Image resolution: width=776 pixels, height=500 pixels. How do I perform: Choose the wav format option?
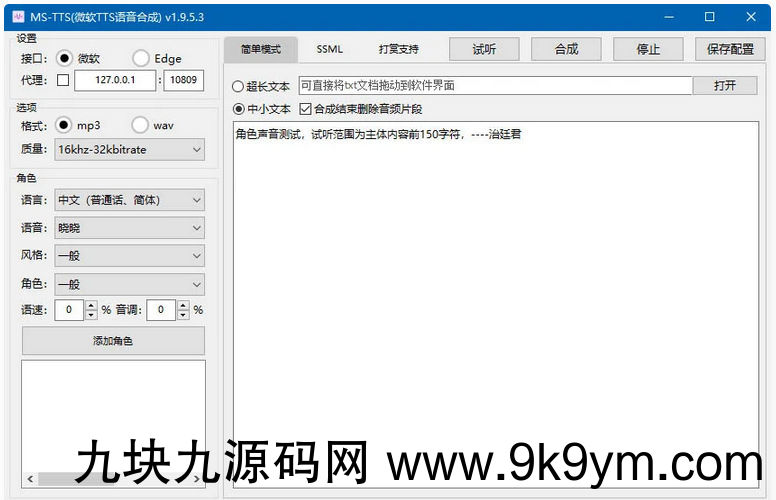pos(140,125)
